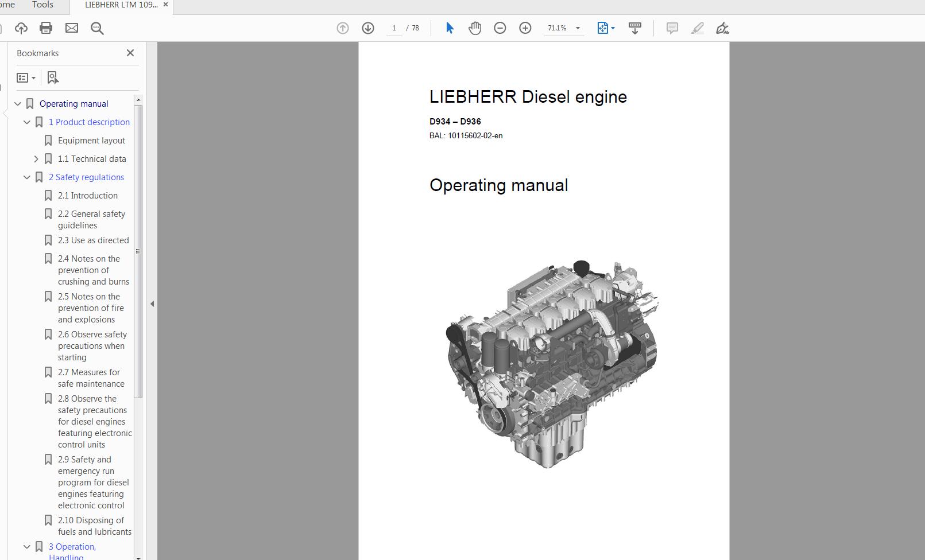The width and height of the screenshot is (925, 560).
Task: Go to 2 Safety regulations bookmark
Action: [86, 177]
